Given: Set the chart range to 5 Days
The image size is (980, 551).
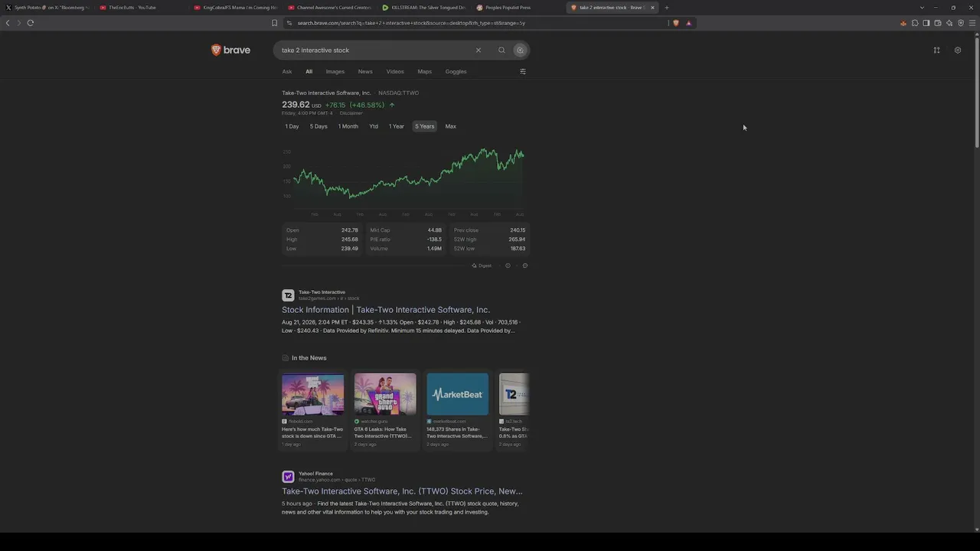Looking at the screenshot, I should click(x=318, y=126).
